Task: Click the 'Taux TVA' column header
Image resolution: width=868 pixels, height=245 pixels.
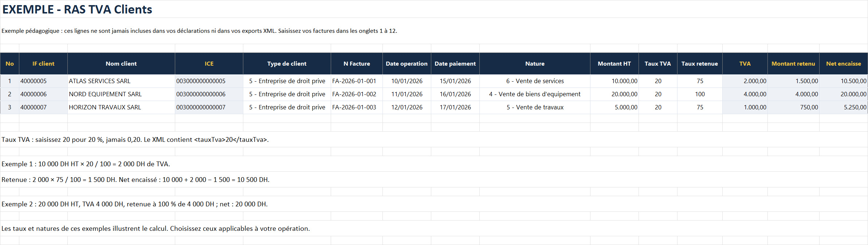Action: [x=658, y=63]
